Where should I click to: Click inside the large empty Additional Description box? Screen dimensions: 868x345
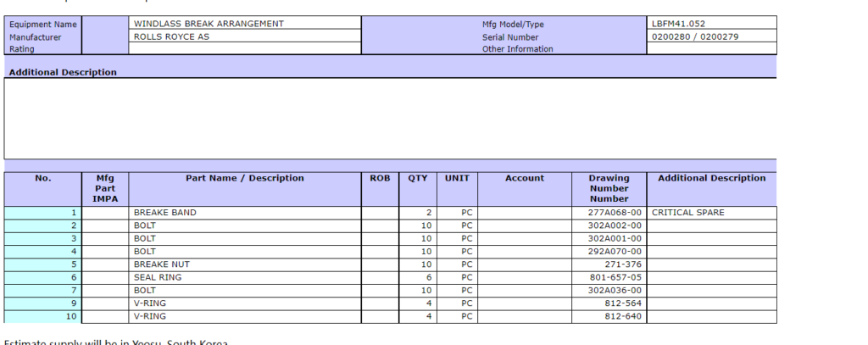pos(390,119)
